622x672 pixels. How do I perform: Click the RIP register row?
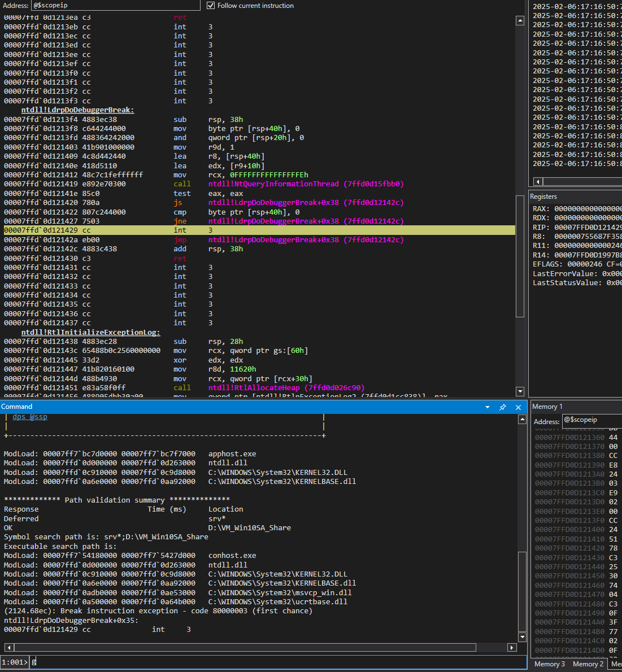pyautogui.click(x=577, y=227)
